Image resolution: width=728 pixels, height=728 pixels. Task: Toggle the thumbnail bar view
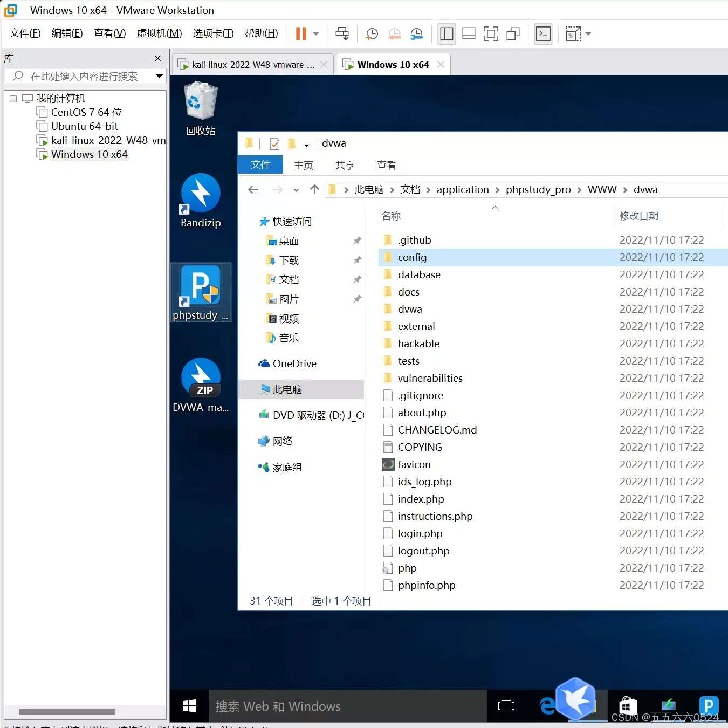click(469, 34)
